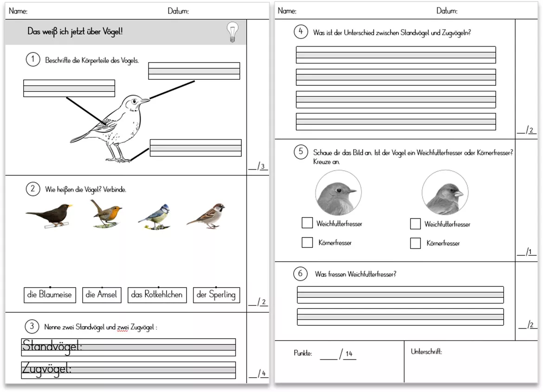Click first answer line for question 6
543x392 pixels.
[x=401, y=295]
